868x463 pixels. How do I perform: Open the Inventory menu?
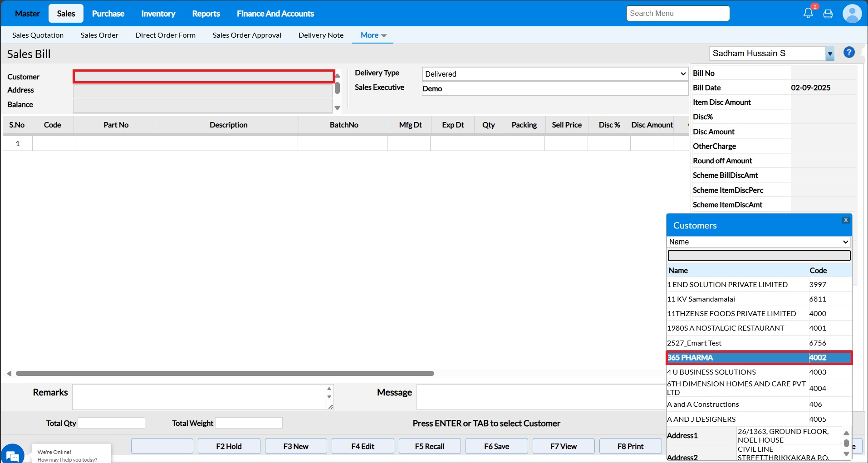click(x=158, y=14)
